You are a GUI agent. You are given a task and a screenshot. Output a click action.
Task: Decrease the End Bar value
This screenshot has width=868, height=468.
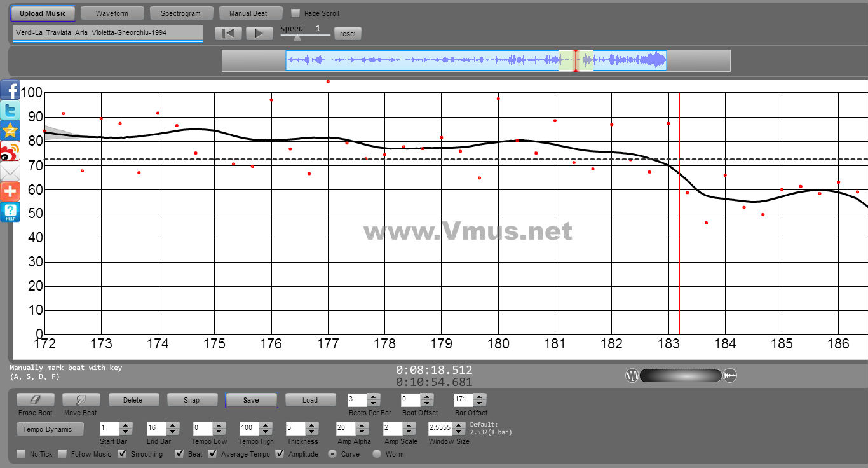[x=173, y=432]
